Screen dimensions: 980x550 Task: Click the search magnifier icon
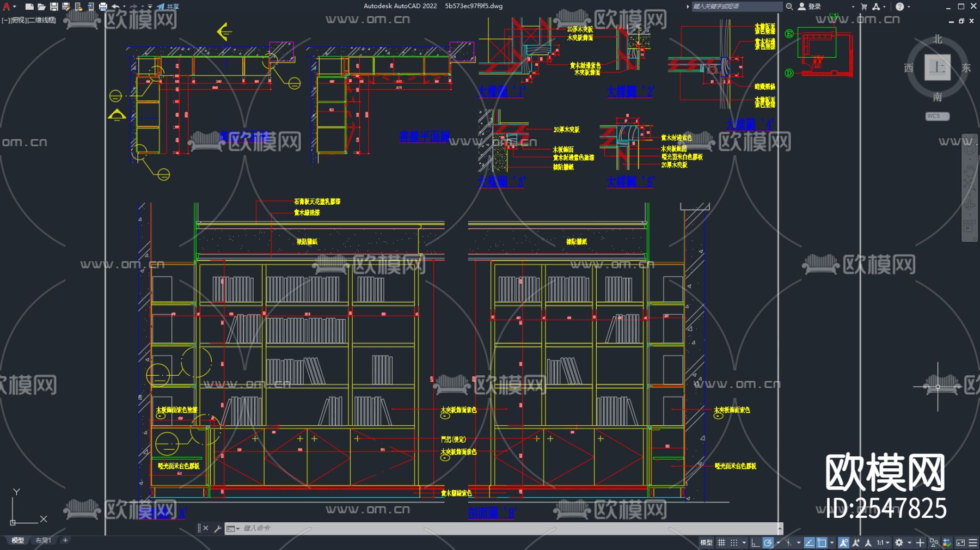point(789,7)
